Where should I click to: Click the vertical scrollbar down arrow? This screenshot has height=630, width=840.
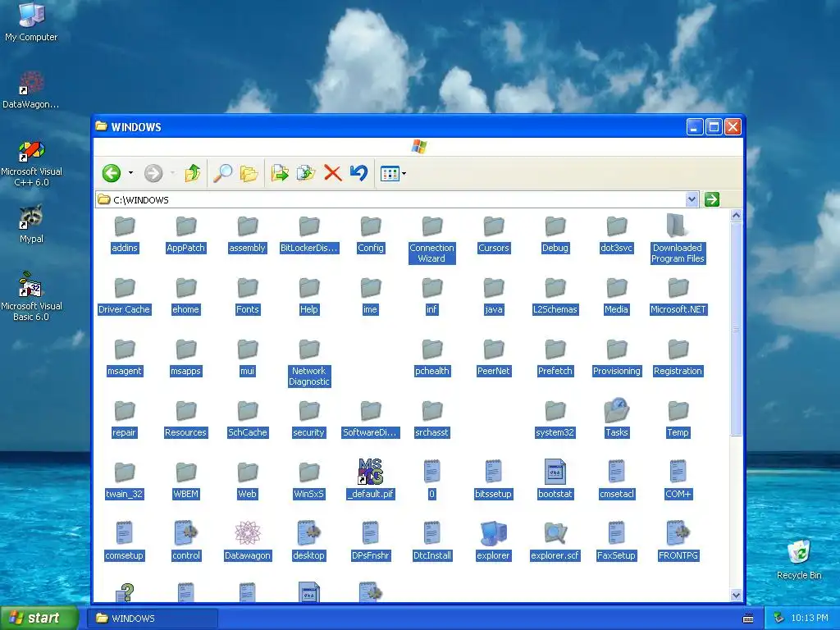(736, 596)
